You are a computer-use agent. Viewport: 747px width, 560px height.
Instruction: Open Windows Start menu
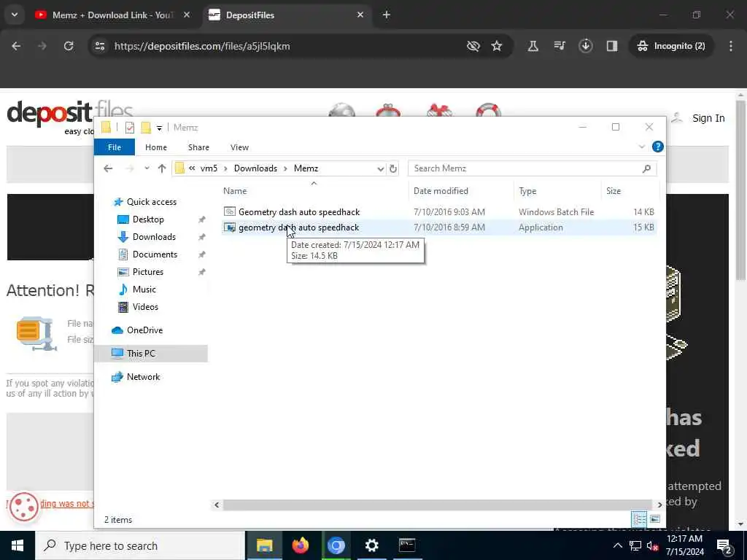(18, 545)
